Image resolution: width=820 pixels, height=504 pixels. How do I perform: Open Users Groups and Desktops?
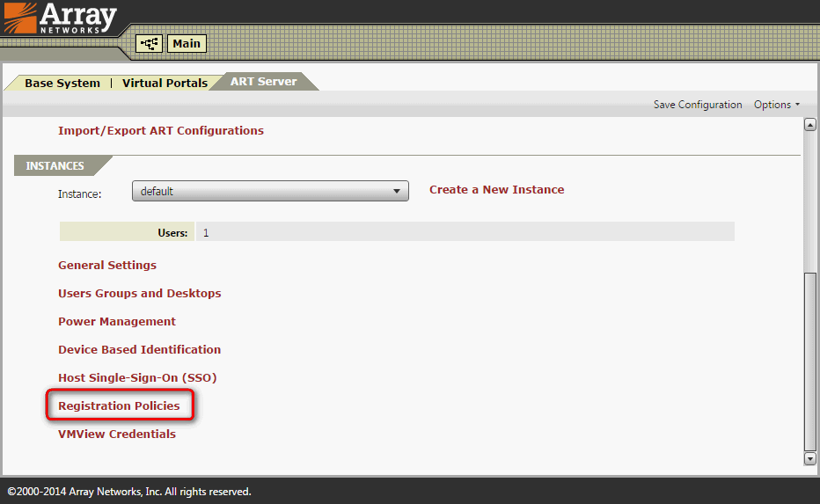click(x=140, y=293)
